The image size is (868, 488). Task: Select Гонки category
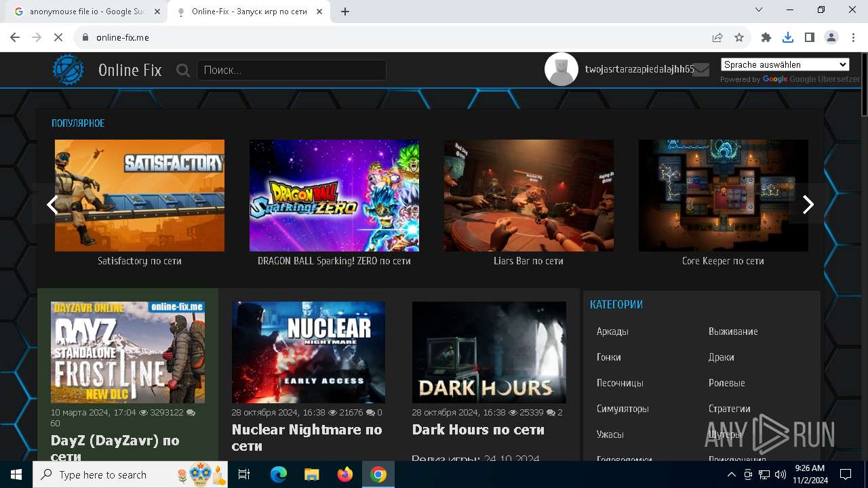(609, 357)
